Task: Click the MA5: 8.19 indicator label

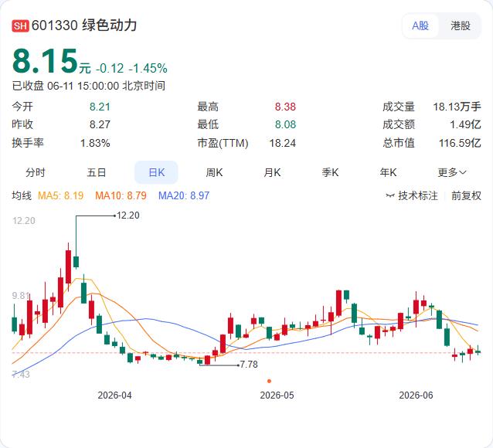Action: point(61,196)
